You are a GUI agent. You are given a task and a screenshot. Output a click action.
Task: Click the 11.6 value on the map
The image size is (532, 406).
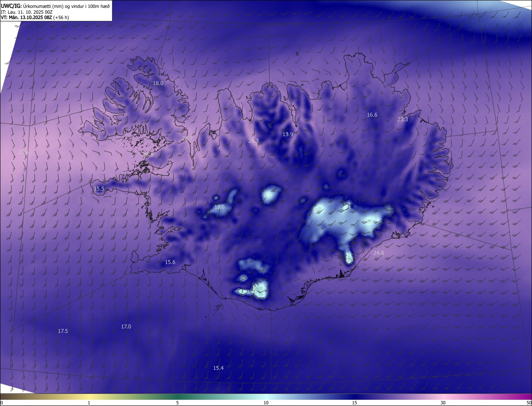click(x=219, y=207)
